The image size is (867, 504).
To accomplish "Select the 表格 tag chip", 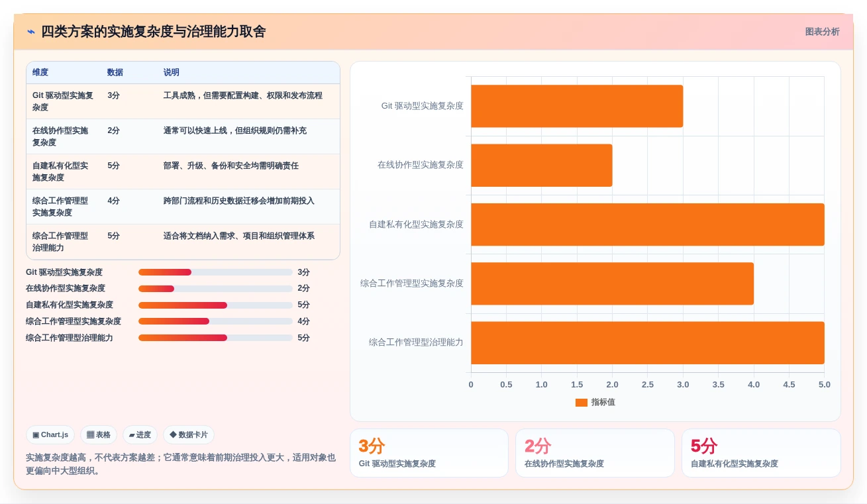I will click(x=99, y=435).
